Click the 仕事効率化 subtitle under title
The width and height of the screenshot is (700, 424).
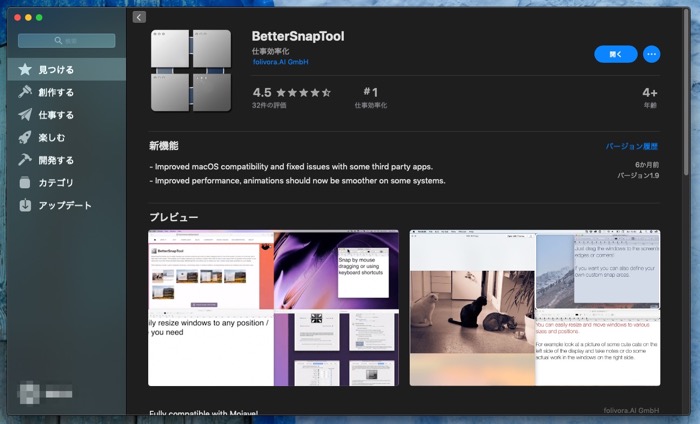tap(271, 51)
